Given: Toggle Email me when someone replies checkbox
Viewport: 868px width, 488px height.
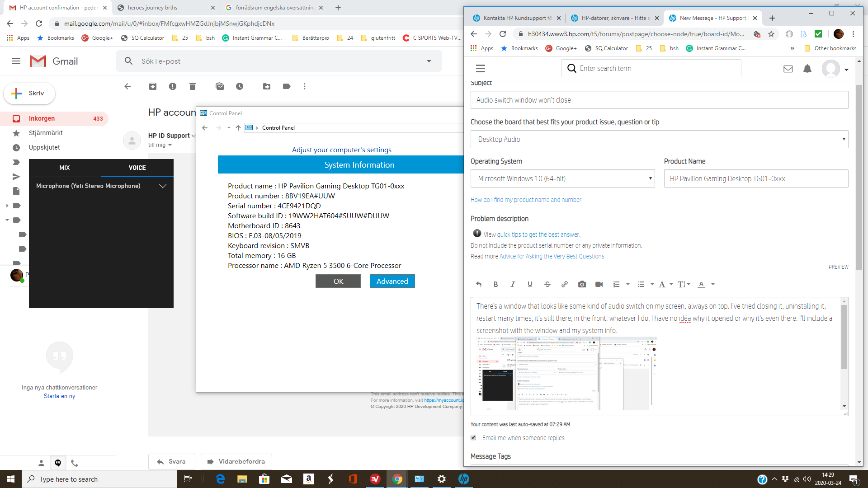Looking at the screenshot, I should tap(473, 437).
